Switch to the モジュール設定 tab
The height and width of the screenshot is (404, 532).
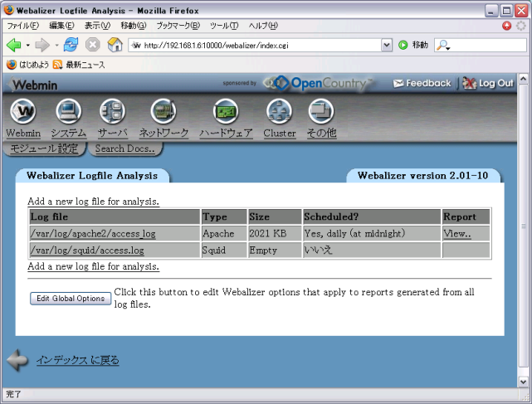pyautogui.click(x=44, y=149)
